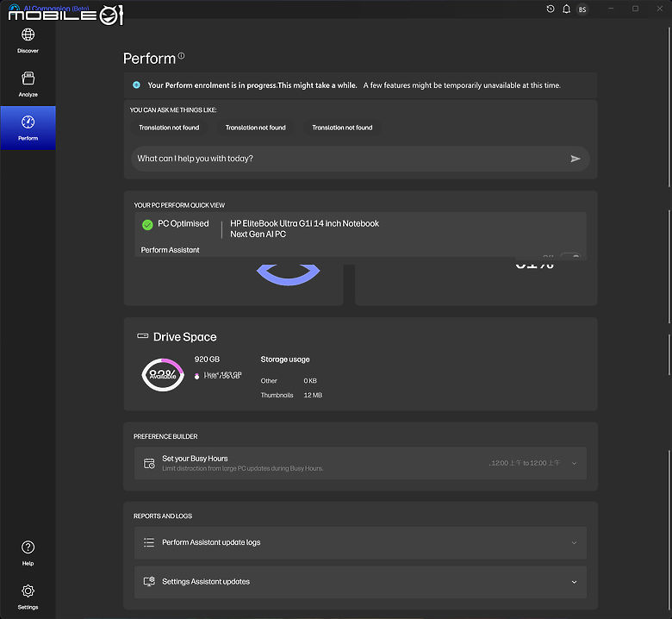Viewport: 672px width, 619px height.
Task: Click the 'Other' storage row label
Action: point(269,380)
